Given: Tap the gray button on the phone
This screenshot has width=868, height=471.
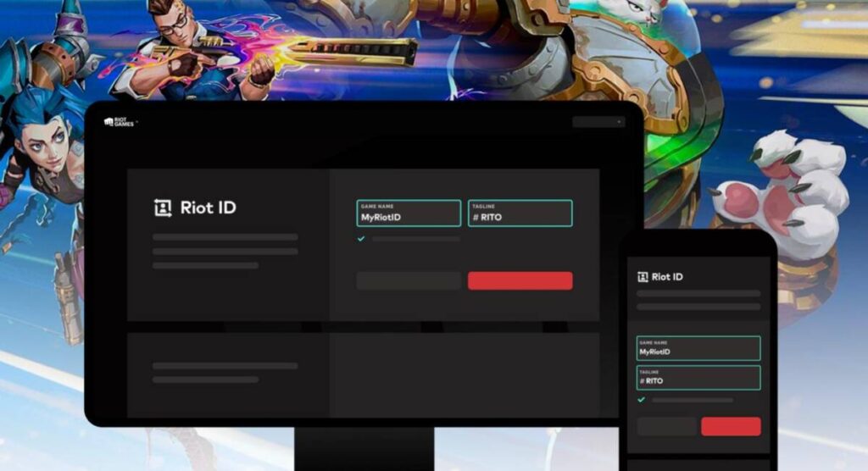Looking at the screenshot, I should click(x=667, y=426).
